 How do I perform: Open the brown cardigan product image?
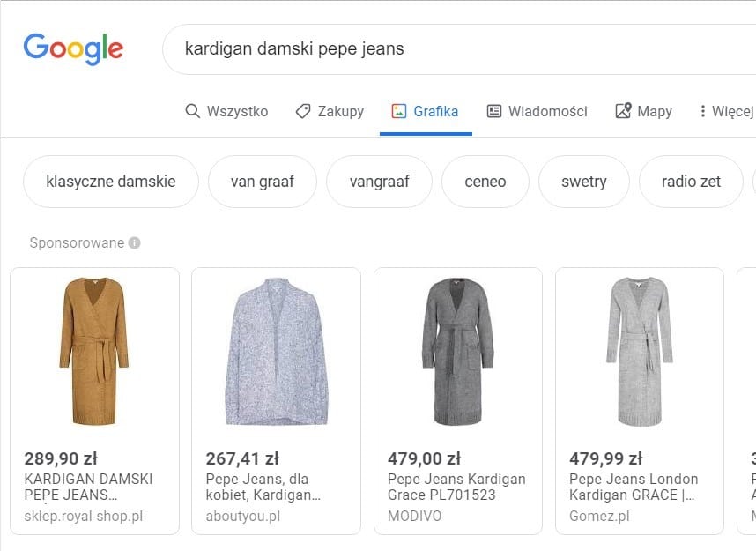pos(94,351)
